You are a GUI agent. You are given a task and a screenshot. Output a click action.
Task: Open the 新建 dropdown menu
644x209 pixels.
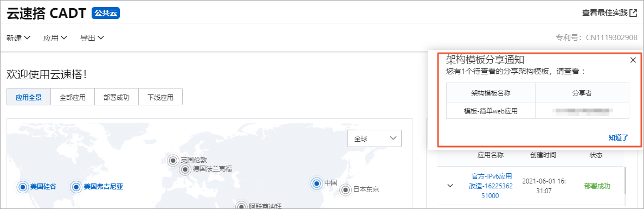point(18,38)
